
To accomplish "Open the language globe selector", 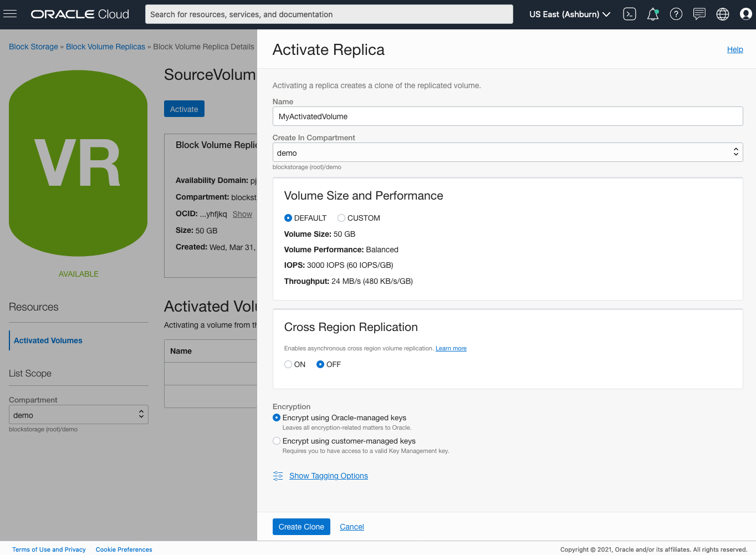I will (x=722, y=14).
